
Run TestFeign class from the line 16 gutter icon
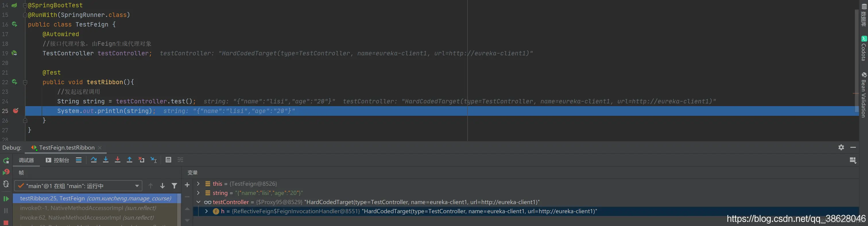[x=14, y=24]
